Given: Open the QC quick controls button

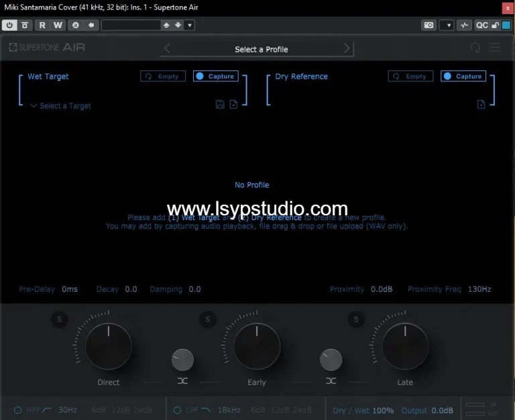Looking at the screenshot, I should coord(482,25).
